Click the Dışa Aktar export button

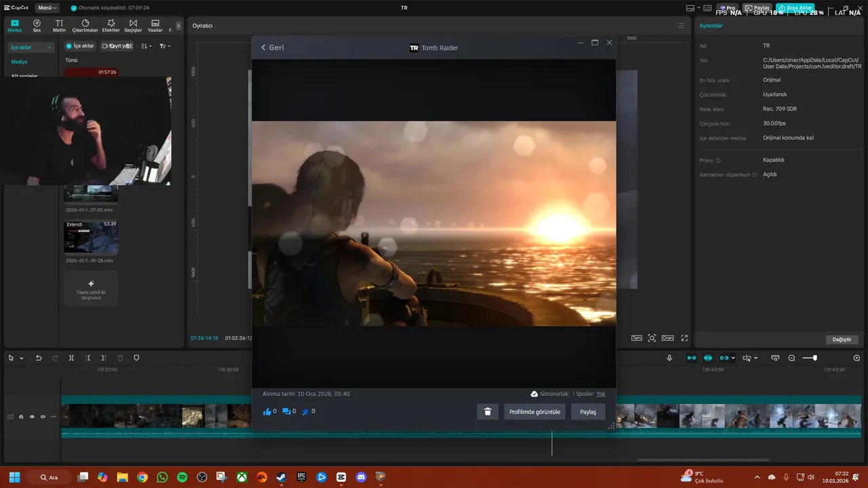(x=795, y=7)
